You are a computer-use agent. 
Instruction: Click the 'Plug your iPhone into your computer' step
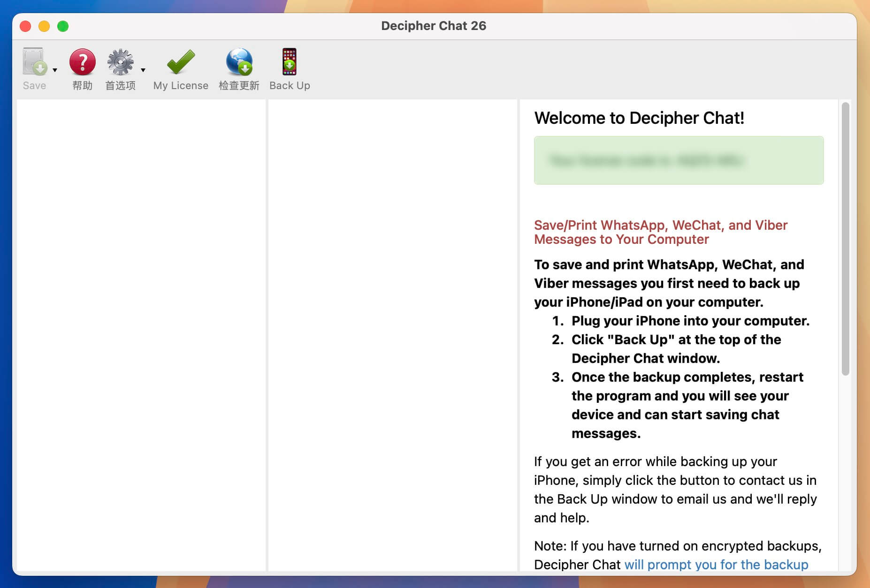pyautogui.click(x=690, y=321)
